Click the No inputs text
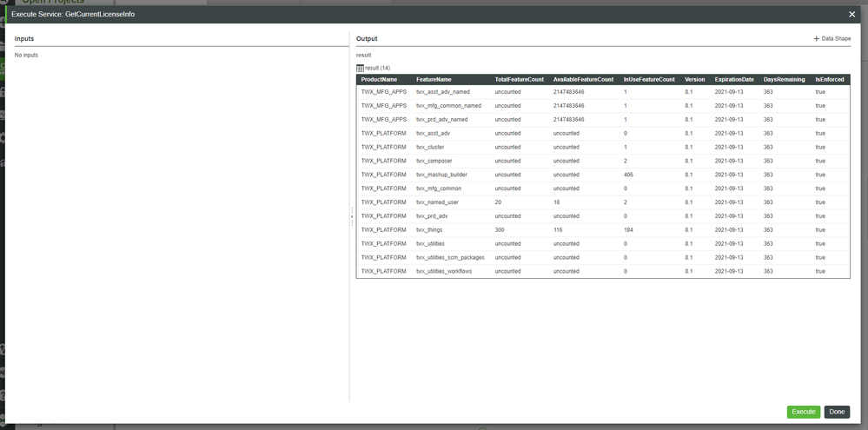 point(27,56)
